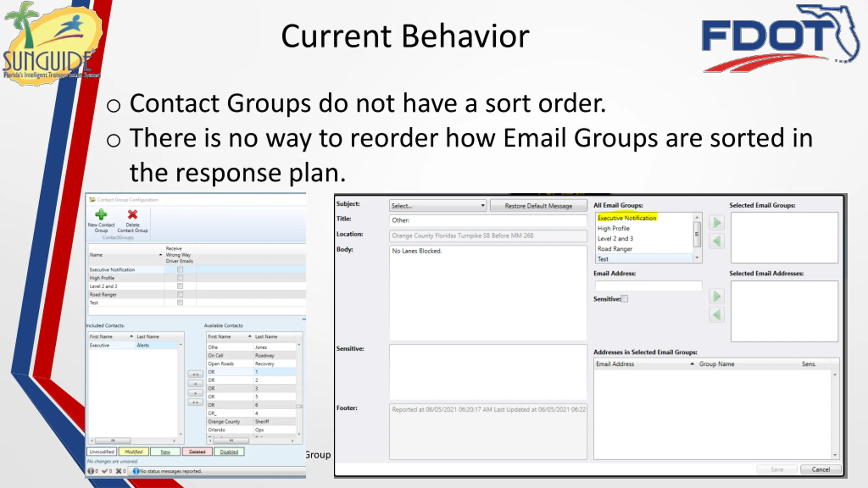Click the Cancel button
Image resolution: width=868 pixels, height=488 pixels.
pos(821,470)
